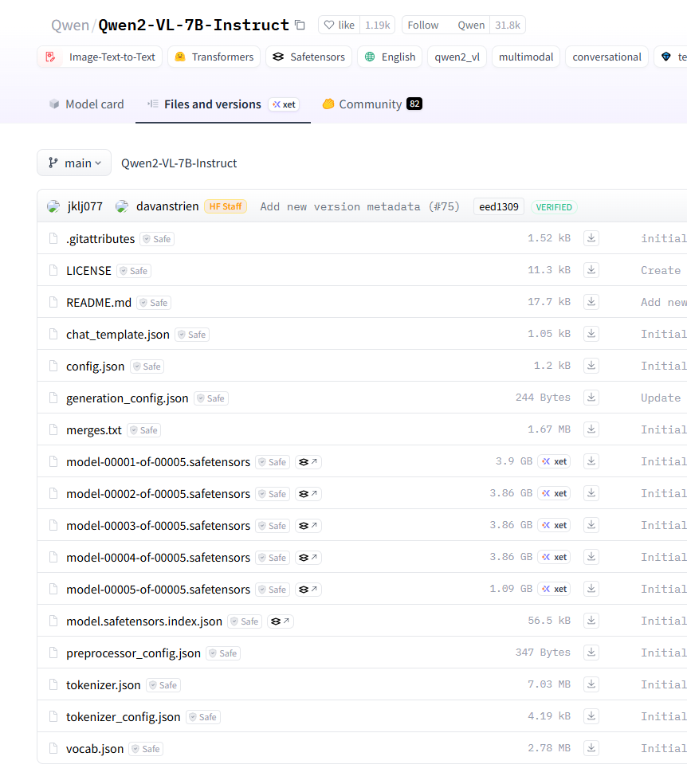Open safetensors viewer for model-00003-of-00005
Viewport: 687px width, 784px height.
[x=308, y=526]
